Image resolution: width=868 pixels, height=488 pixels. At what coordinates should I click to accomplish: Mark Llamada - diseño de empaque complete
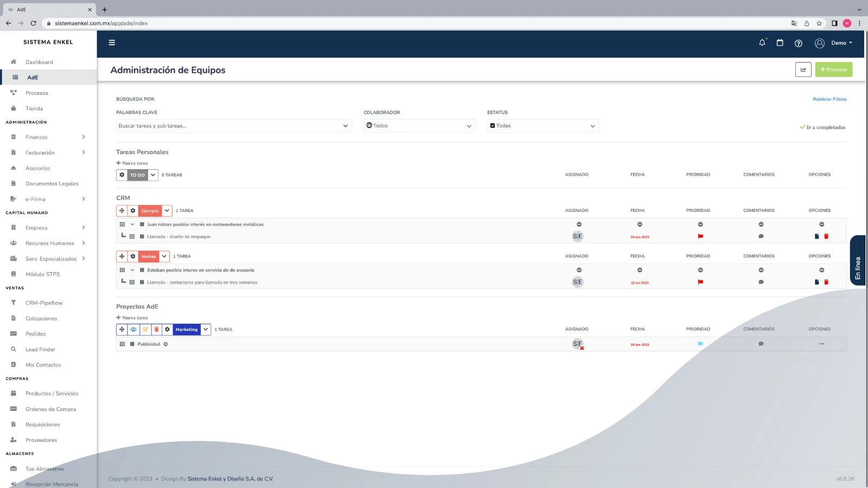coord(142,237)
